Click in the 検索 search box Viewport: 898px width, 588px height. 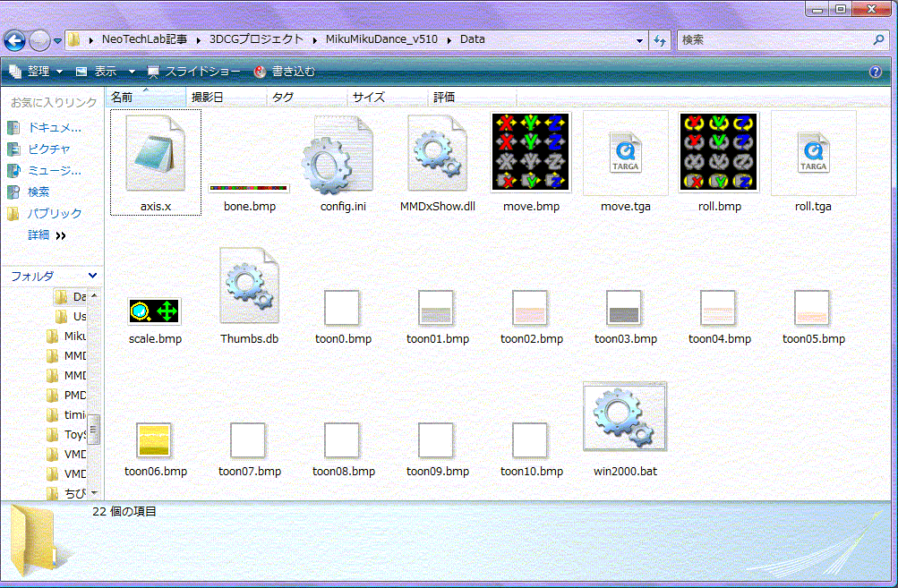(x=782, y=39)
